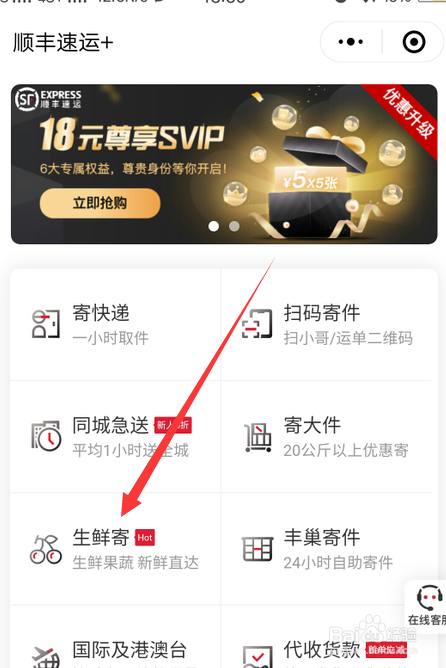Tap the 国际及港澳台 airplane icon
446x668 pixels.
pyautogui.click(x=46, y=657)
